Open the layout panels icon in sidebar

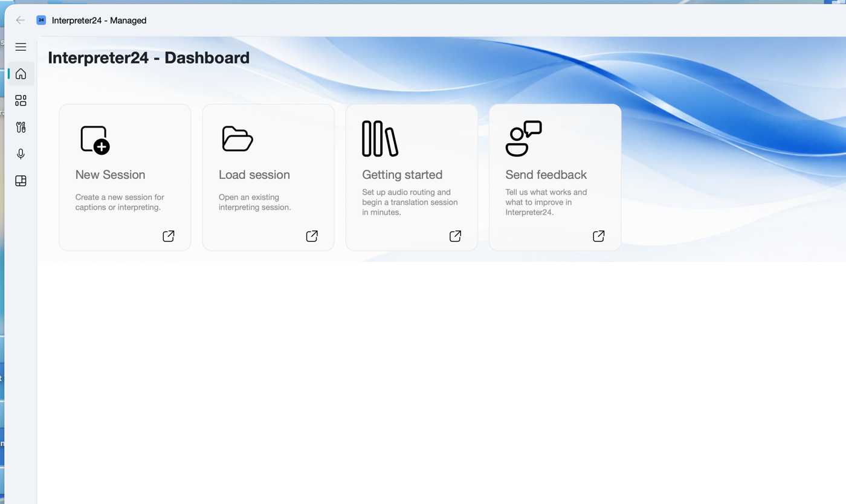pyautogui.click(x=21, y=181)
